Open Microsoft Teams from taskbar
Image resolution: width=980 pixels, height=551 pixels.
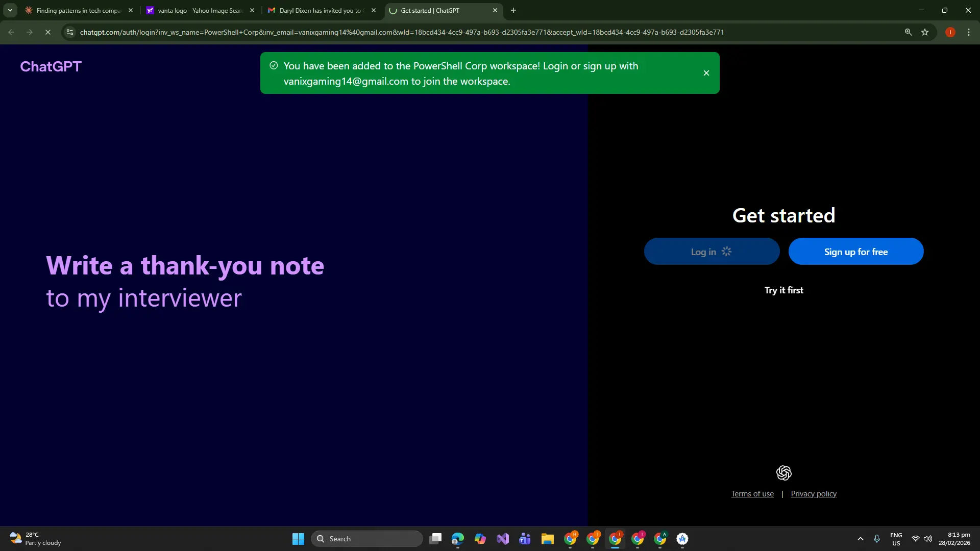click(525, 539)
